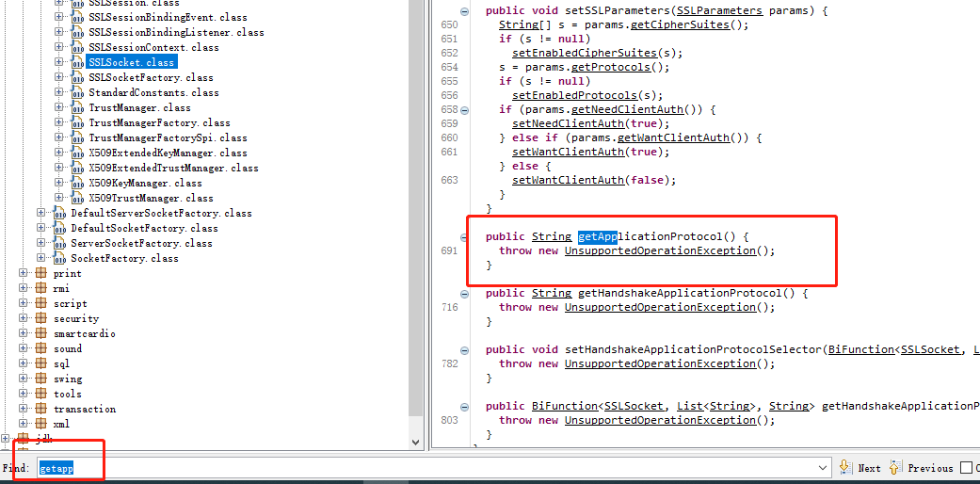Image resolution: width=980 pixels, height=484 pixels.
Task: Collapse the getApplicationProtocol method fold marker
Action: coord(464,237)
